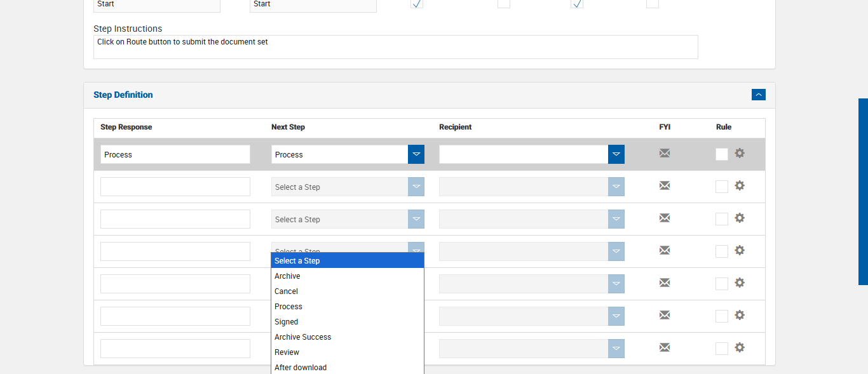Choose Archive from the step list
Screen dimensions: 868x374
click(x=288, y=276)
